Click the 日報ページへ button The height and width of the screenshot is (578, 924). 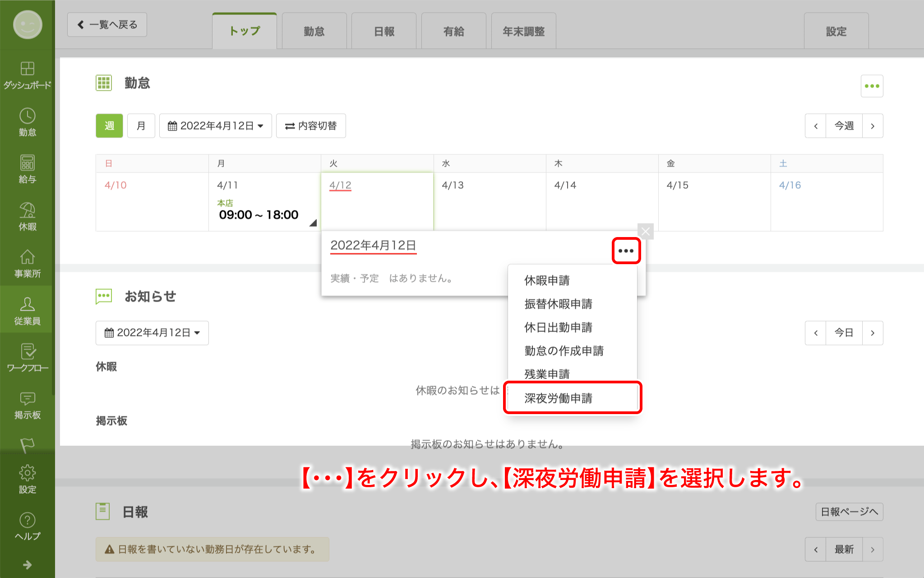[849, 512]
